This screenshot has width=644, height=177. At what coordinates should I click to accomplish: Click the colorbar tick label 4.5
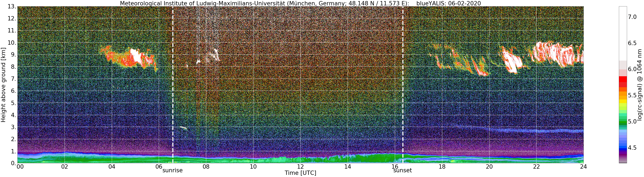pos(632,148)
